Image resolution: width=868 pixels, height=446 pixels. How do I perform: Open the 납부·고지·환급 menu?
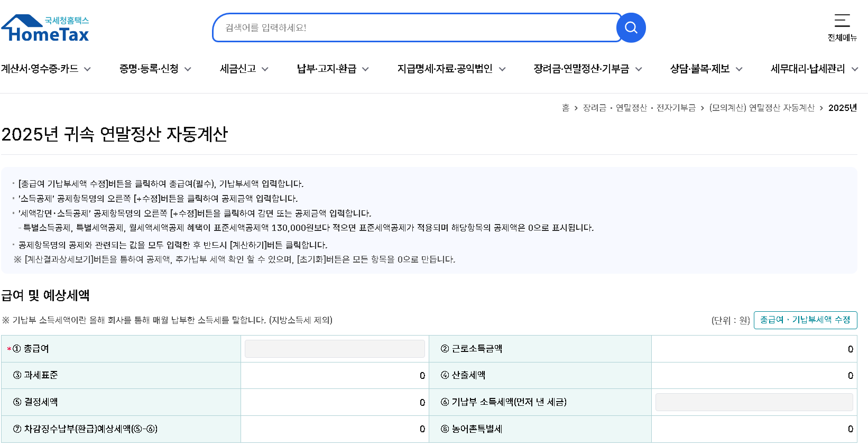click(x=333, y=69)
